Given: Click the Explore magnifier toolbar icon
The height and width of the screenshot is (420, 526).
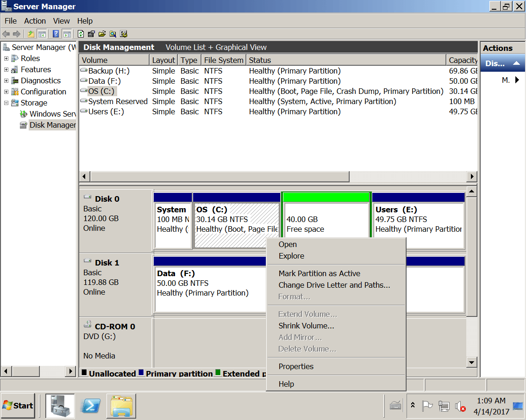Looking at the screenshot, I should coord(113,34).
